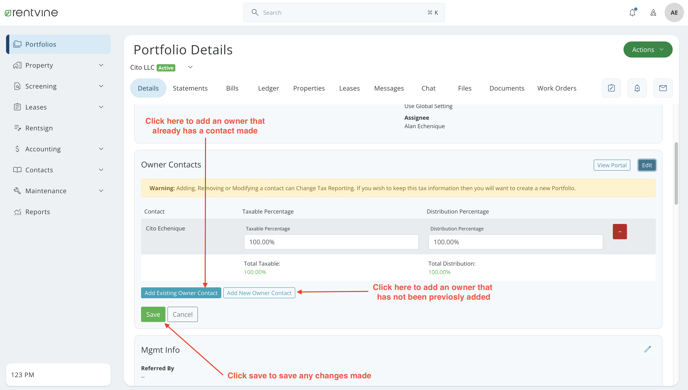Click the user icon beside bell
Screen dimensions: 688x390
(653, 13)
